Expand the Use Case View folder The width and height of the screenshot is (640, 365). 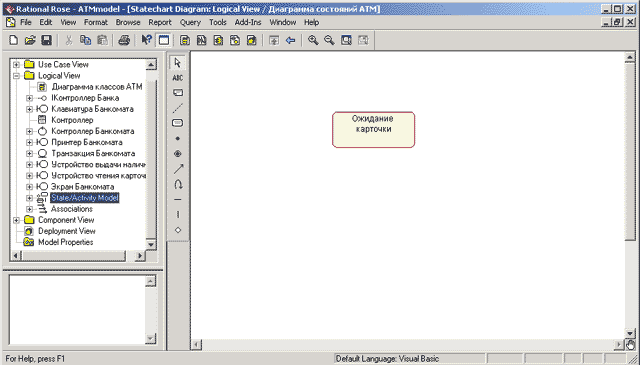[16, 65]
